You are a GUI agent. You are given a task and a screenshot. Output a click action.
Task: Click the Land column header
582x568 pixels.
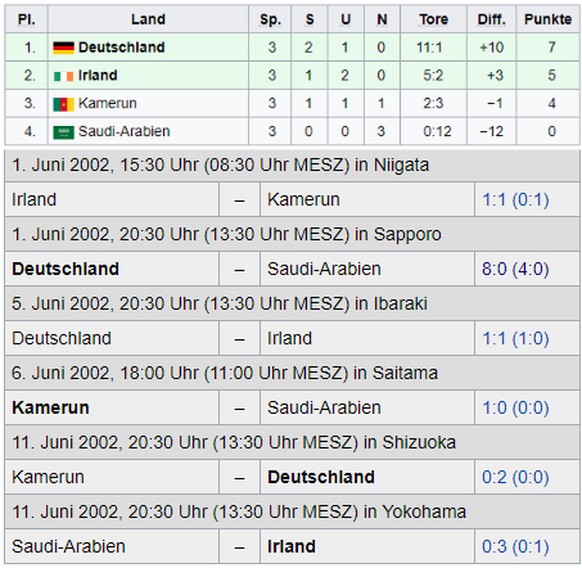148,19
